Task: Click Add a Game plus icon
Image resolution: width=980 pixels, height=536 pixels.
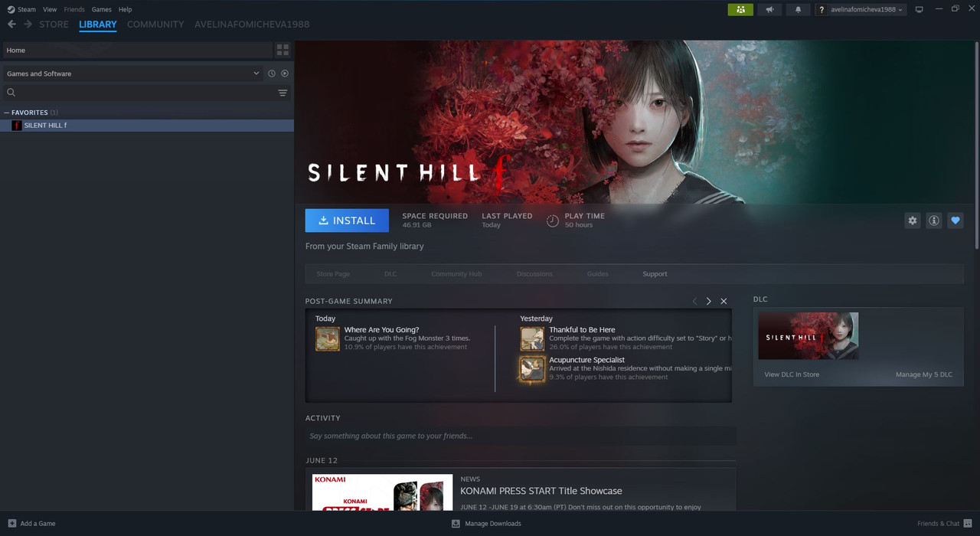Action: tap(11, 524)
